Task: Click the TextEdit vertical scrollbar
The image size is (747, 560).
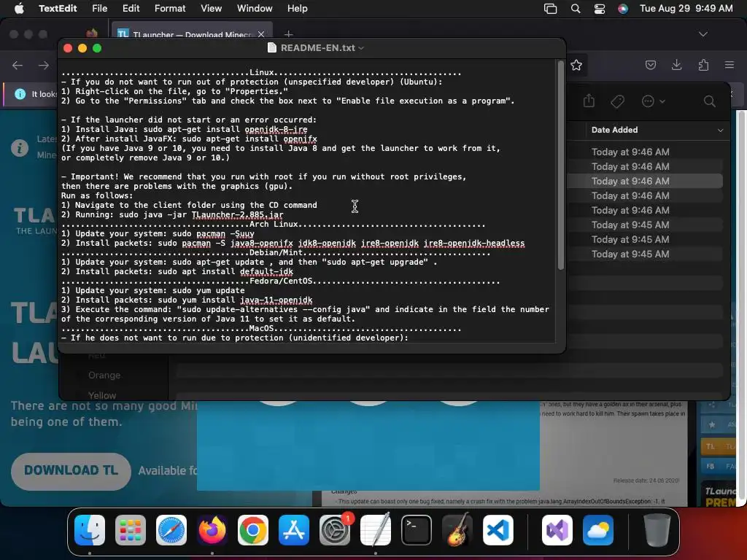Action: click(561, 166)
